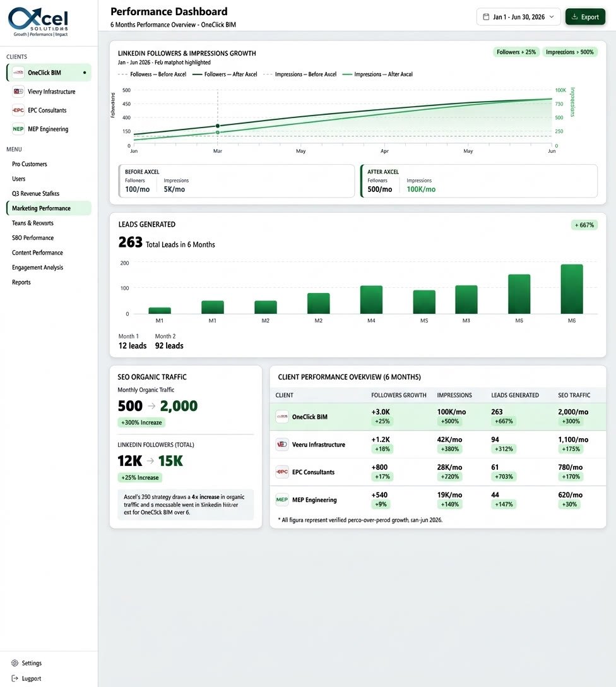
Task: Click the EPC Consultants sidebar icon
Action: (18, 111)
